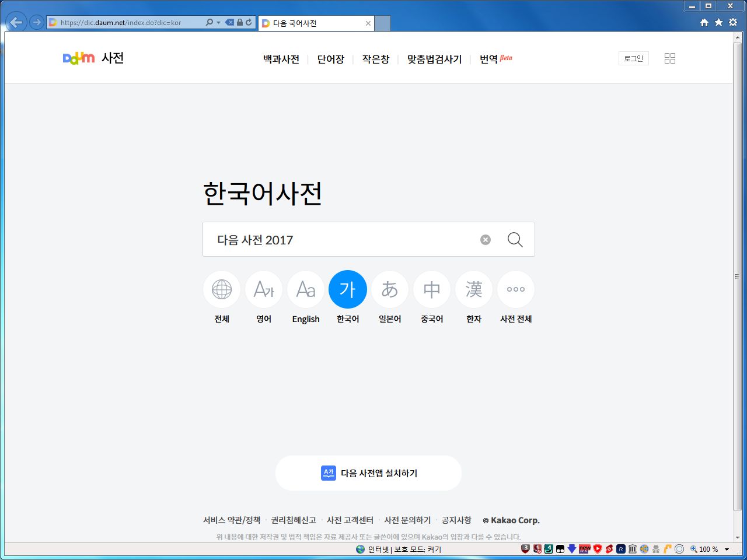Click the vertical scrollbar thumb

click(738, 276)
